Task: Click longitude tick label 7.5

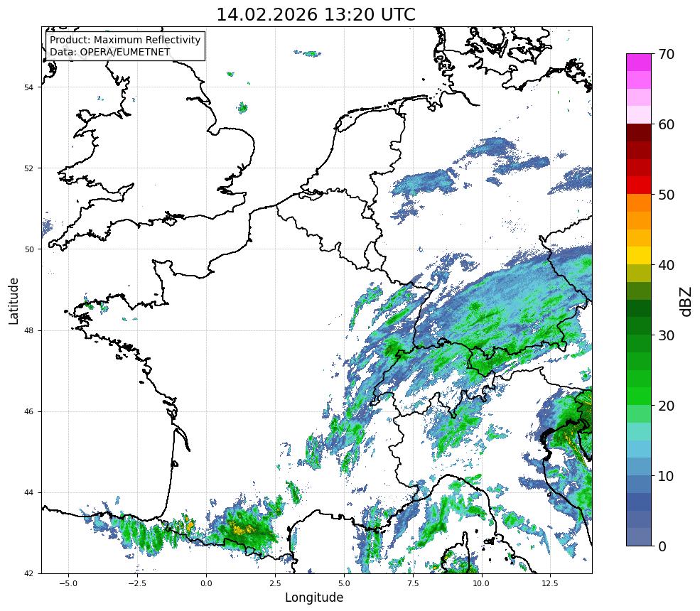Action: [x=413, y=583]
